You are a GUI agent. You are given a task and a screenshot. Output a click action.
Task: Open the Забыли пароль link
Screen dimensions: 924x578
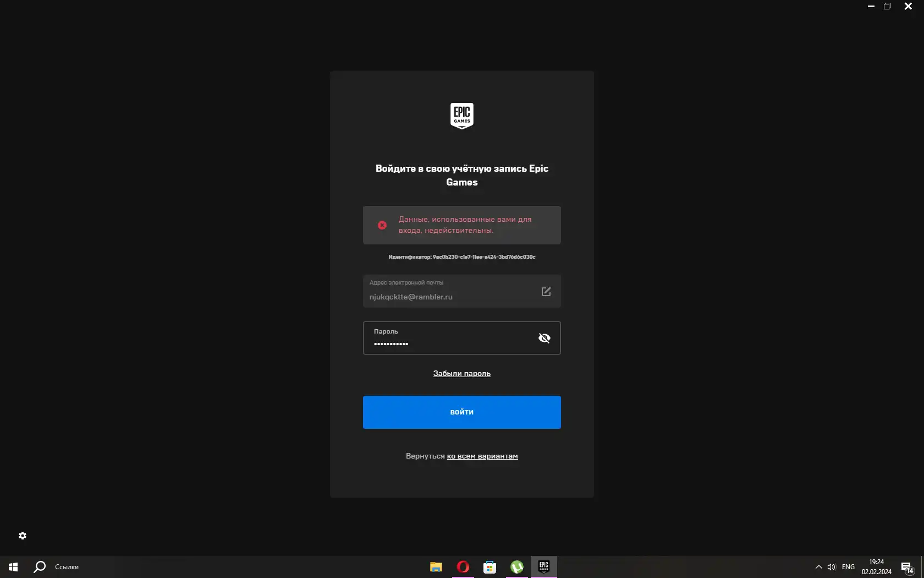[x=462, y=373]
